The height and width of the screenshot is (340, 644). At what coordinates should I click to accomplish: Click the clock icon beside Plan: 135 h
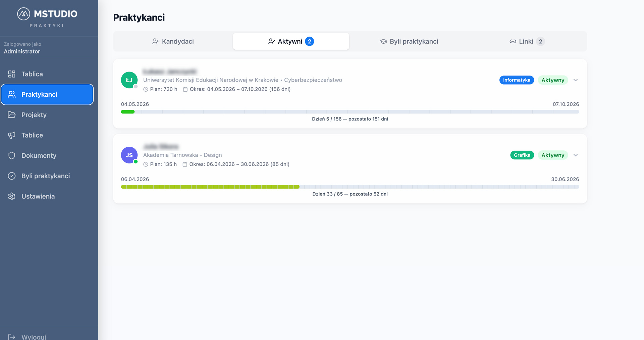click(x=146, y=164)
